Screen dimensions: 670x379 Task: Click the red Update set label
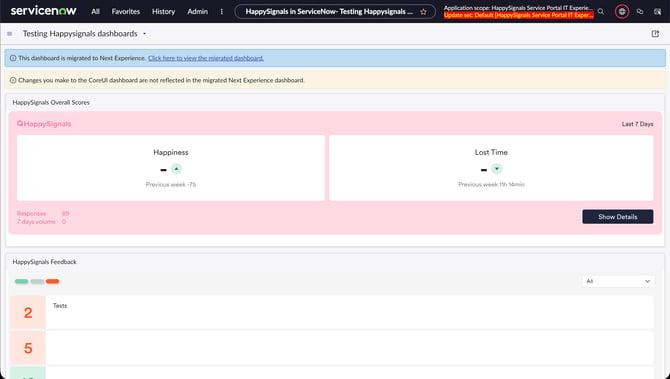[518, 15]
